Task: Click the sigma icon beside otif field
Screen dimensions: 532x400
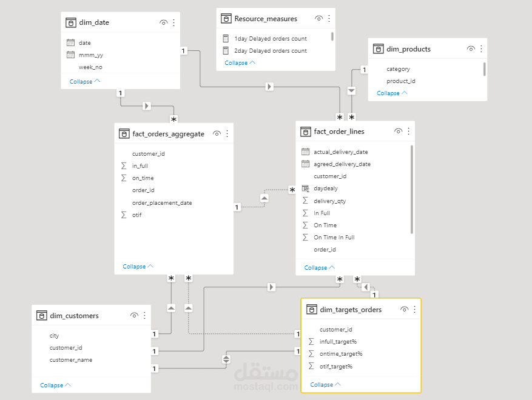Action: (x=124, y=215)
